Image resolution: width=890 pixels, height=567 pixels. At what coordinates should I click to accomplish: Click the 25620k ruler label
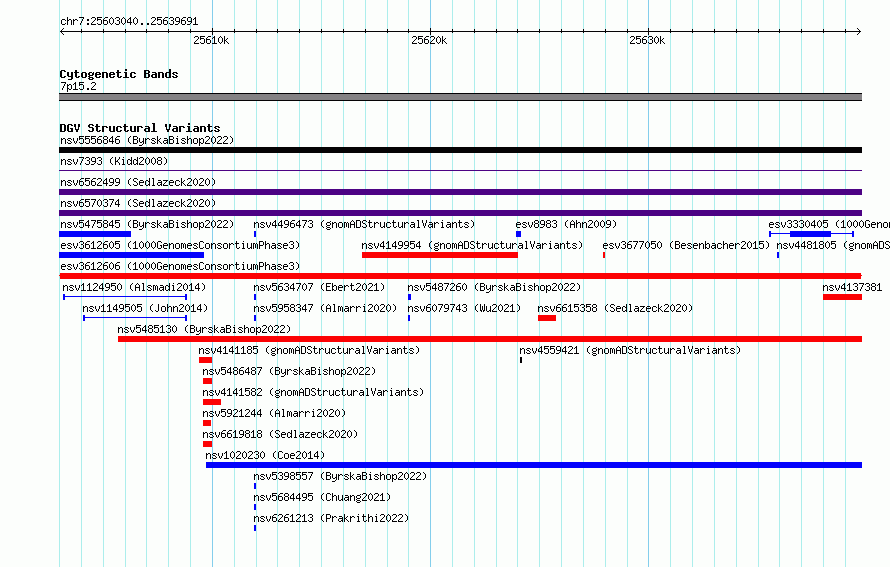(x=429, y=40)
